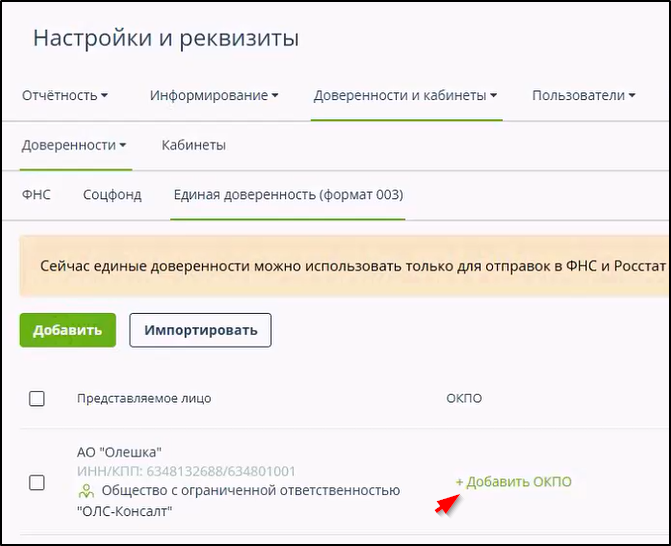Click the green Добавить button
Screen dimensions: 671x546
coord(67,330)
